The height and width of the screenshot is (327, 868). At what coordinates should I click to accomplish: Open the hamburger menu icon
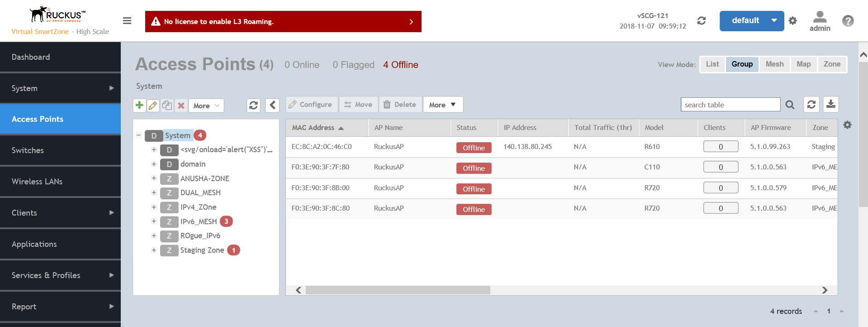(x=127, y=21)
